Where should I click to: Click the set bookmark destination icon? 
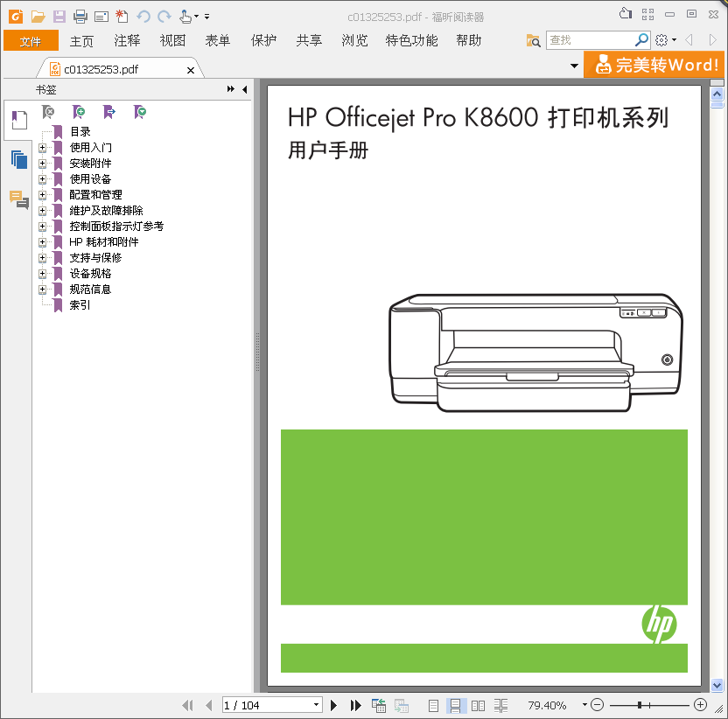[x=109, y=112]
